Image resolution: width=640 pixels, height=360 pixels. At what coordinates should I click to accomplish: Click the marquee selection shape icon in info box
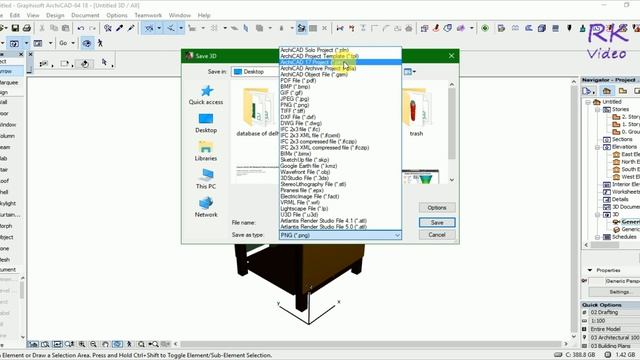coord(64,64)
